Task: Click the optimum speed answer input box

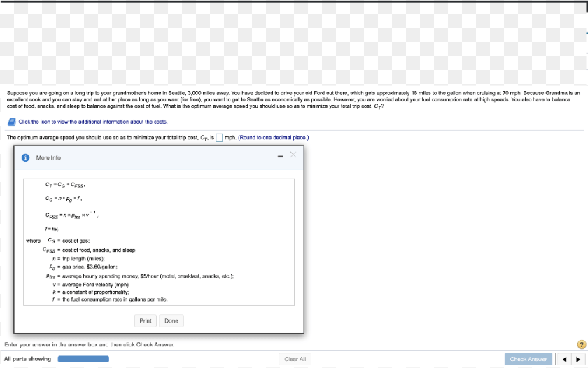Action: coord(219,138)
